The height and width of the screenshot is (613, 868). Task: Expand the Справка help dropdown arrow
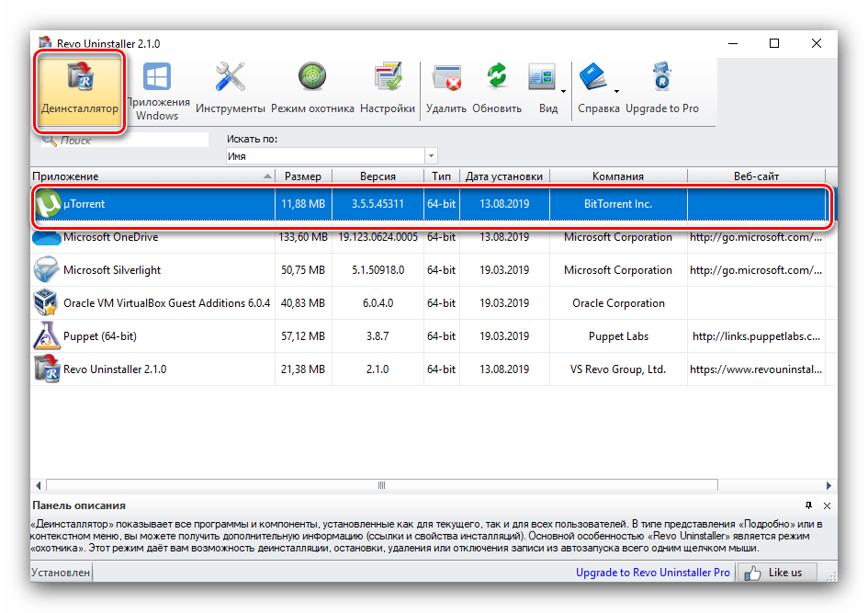pyautogui.click(x=616, y=91)
